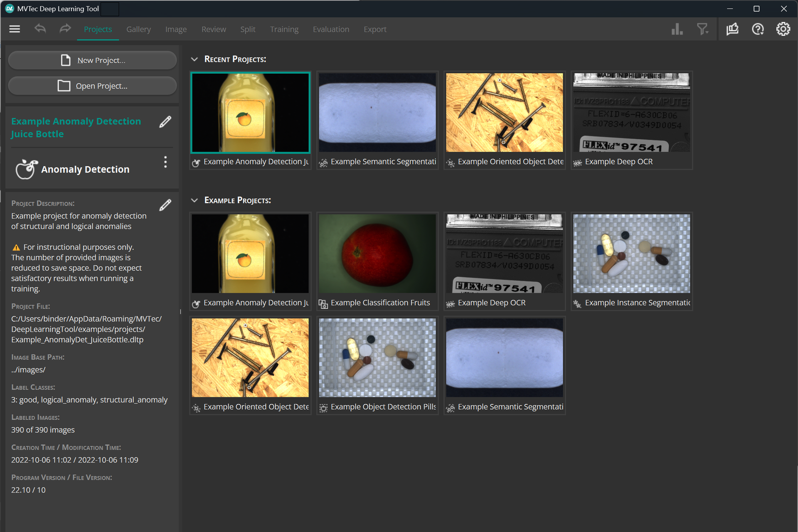
Task: Go to the Evaluation tab
Action: point(331,29)
